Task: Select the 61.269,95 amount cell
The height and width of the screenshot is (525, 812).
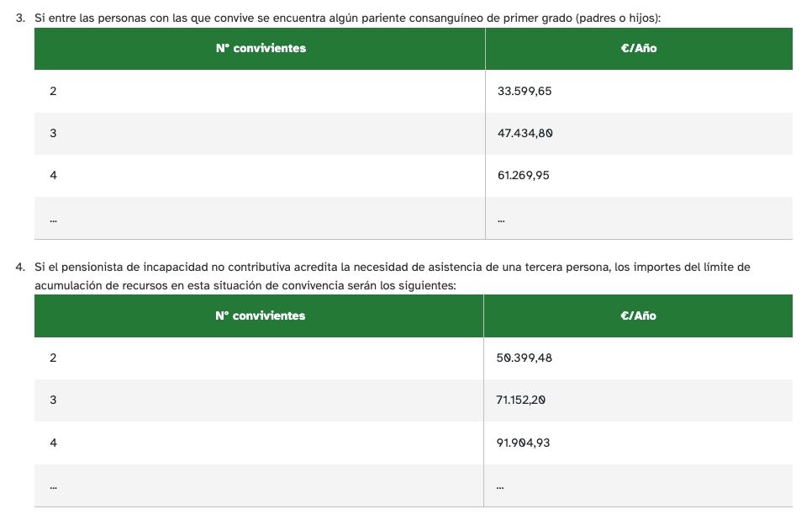Action: pyautogui.click(x=525, y=175)
